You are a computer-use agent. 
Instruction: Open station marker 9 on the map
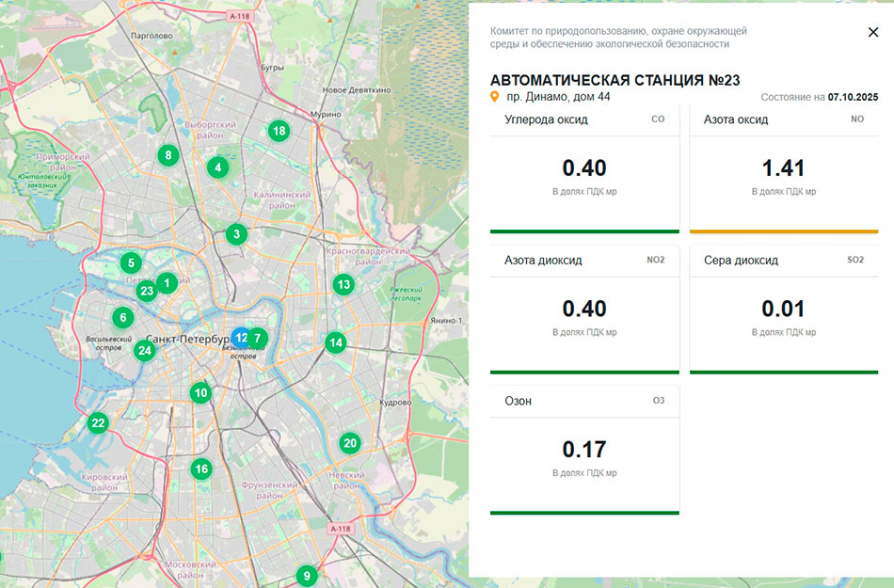(305, 575)
